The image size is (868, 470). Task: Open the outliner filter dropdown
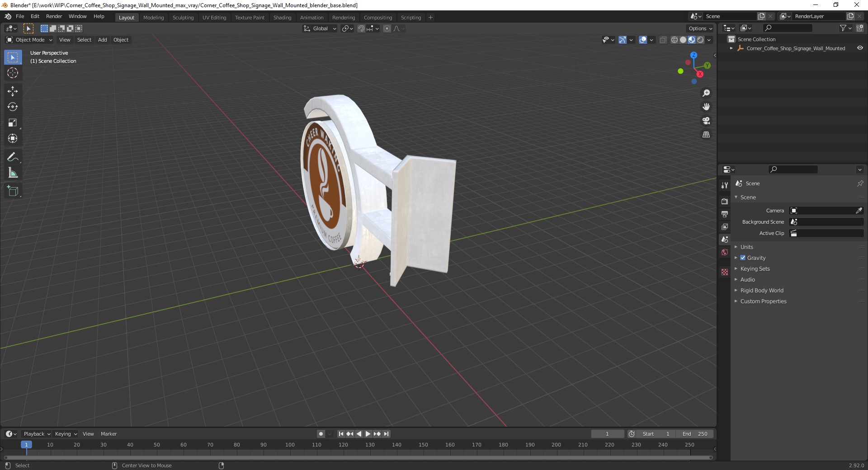point(845,28)
